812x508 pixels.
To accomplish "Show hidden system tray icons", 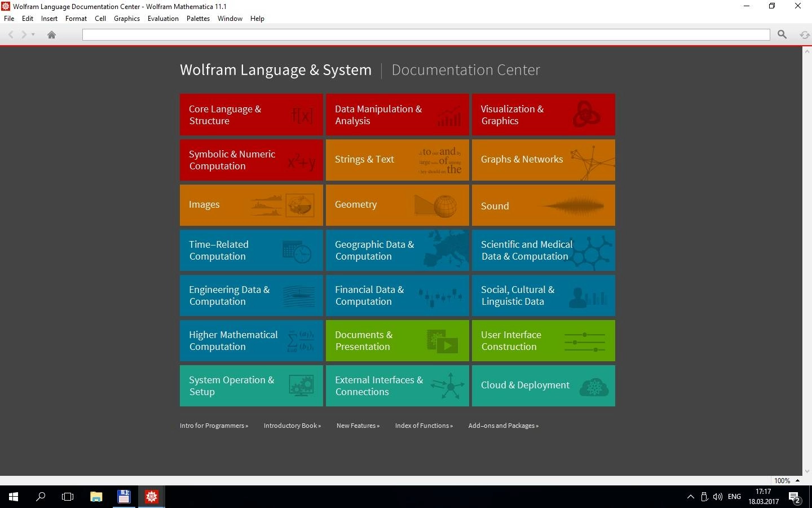I will click(x=691, y=497).
